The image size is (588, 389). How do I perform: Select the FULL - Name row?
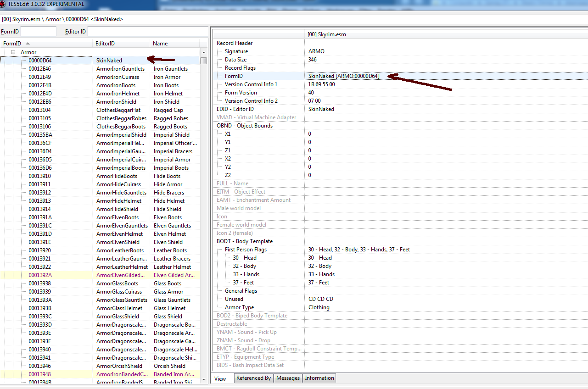tap(400, 183)
